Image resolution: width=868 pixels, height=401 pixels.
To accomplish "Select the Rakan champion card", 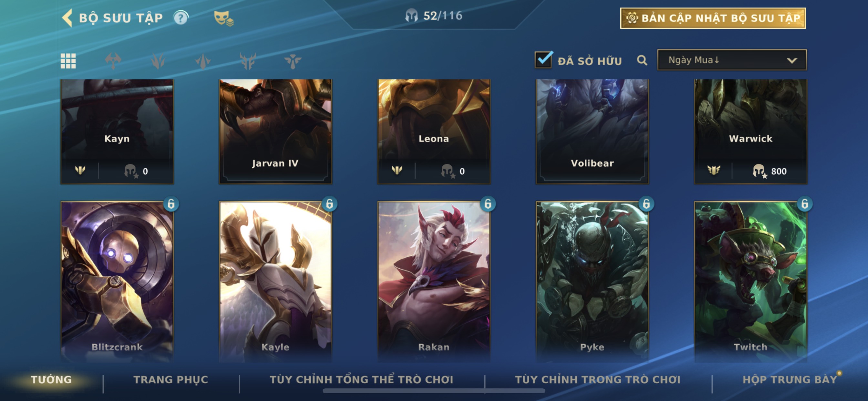I will (434, 281).
